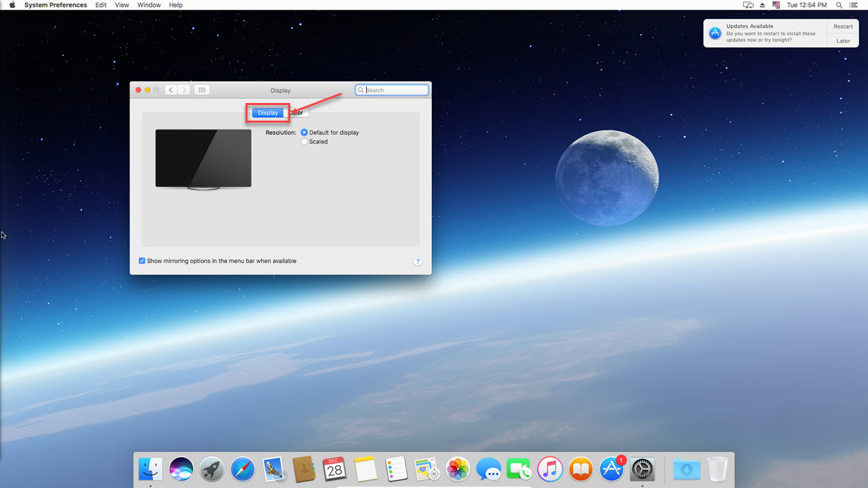Open the Show All preferences grid icon
The image size is (868, 488).
point(201,89)
